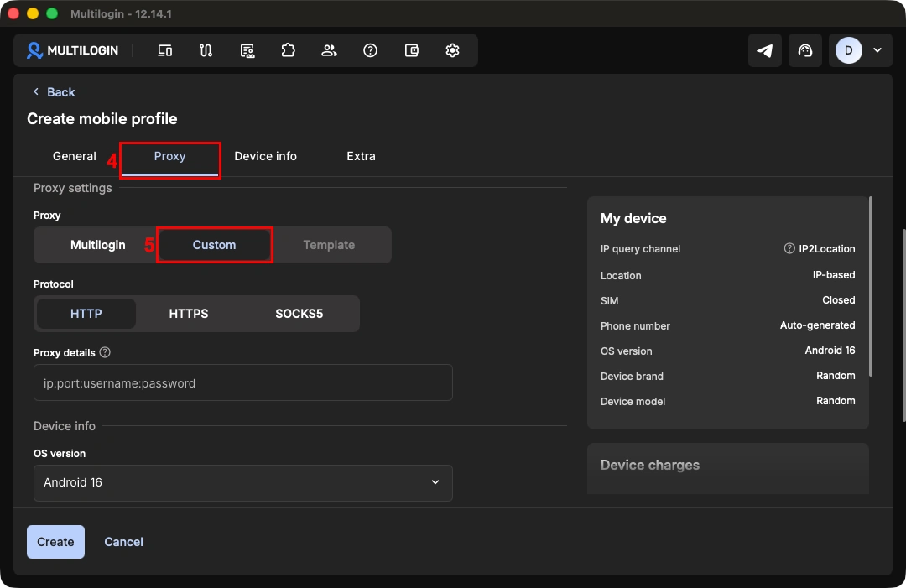Open the settings gear icon

tap(452, 51)
